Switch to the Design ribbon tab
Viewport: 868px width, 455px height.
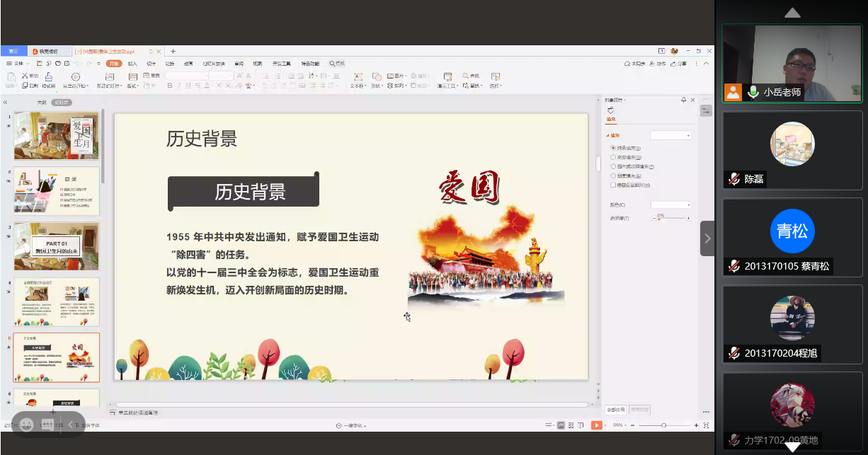[151, 64]
